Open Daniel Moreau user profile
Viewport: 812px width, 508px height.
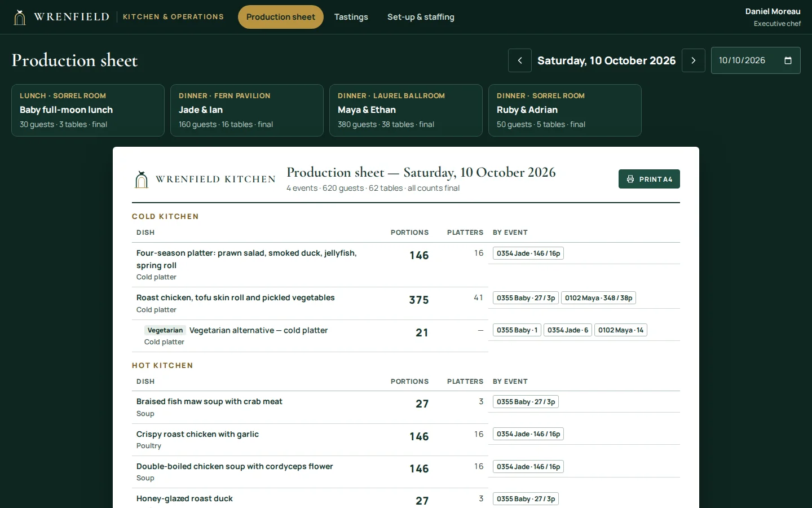coord(773,17)
